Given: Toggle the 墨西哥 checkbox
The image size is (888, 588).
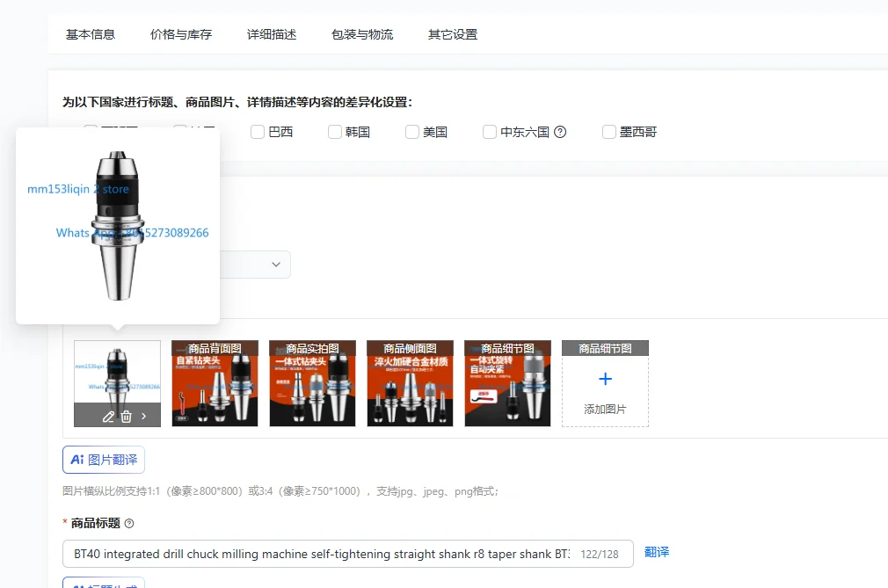Looking at the screenshot, I should (x=608, y=132).
